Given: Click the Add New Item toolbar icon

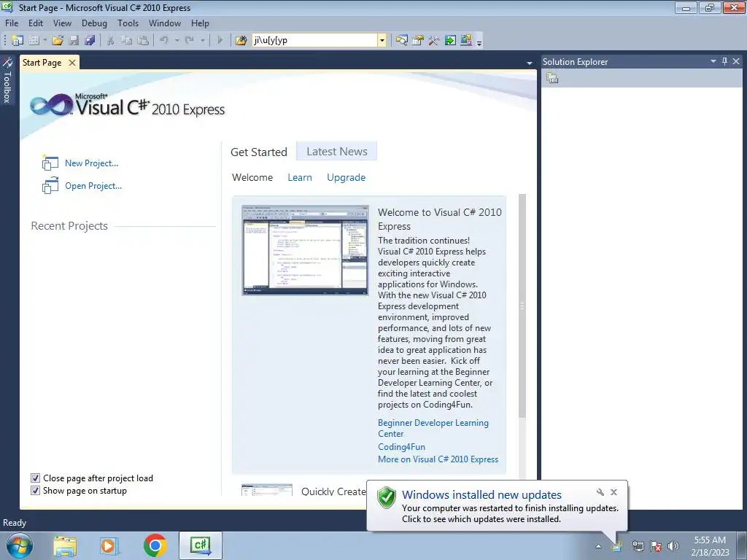Looking at the screenshot, I should (x=34, y=41).
